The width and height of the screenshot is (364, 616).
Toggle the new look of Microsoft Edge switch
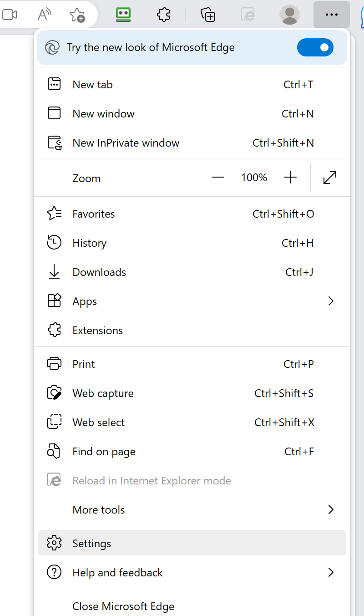click(x=315, y=47)
